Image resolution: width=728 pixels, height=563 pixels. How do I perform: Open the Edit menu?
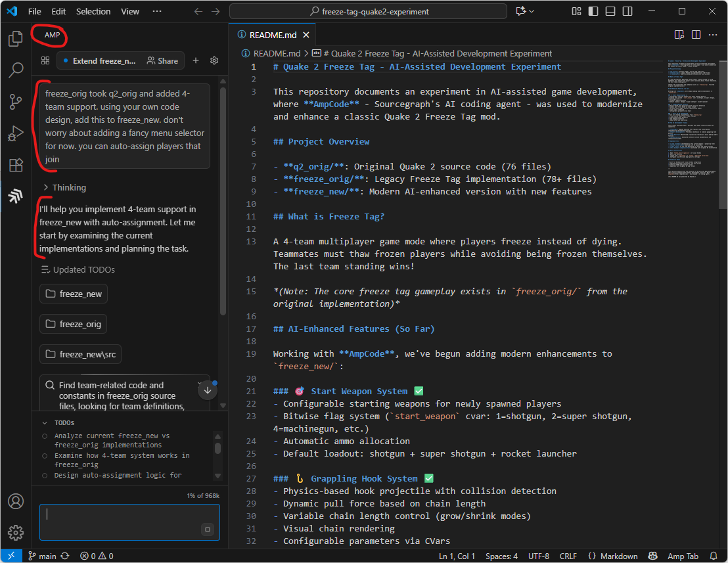[x=58, y=11]
